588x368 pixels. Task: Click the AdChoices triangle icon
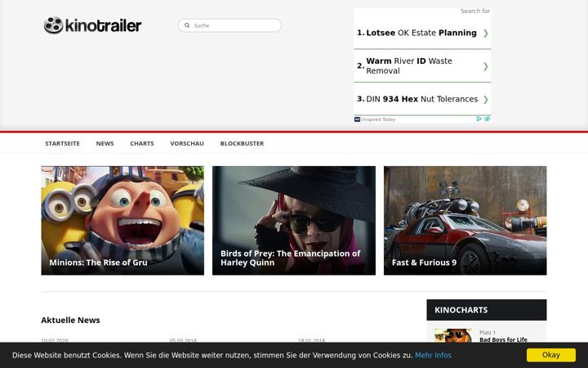pos(479,119)
